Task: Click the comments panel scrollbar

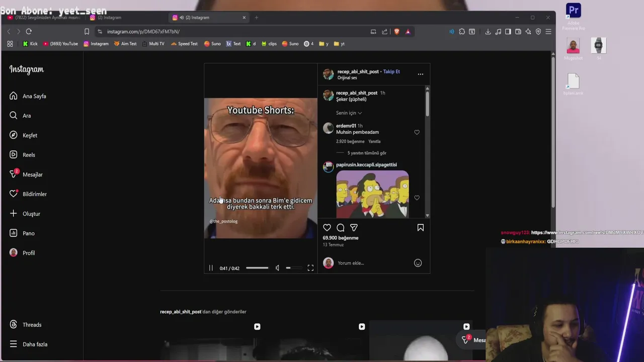Action: pyautogui.click(x=427, y=104)
